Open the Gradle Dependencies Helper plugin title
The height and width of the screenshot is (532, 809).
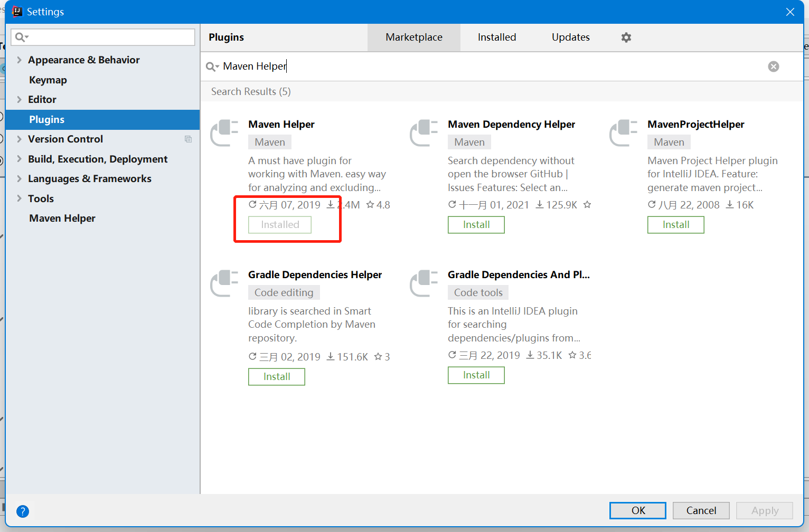[315, 275]
